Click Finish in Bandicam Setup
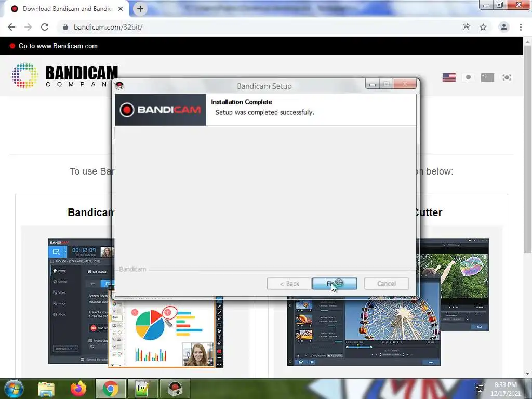 (334, 284)
